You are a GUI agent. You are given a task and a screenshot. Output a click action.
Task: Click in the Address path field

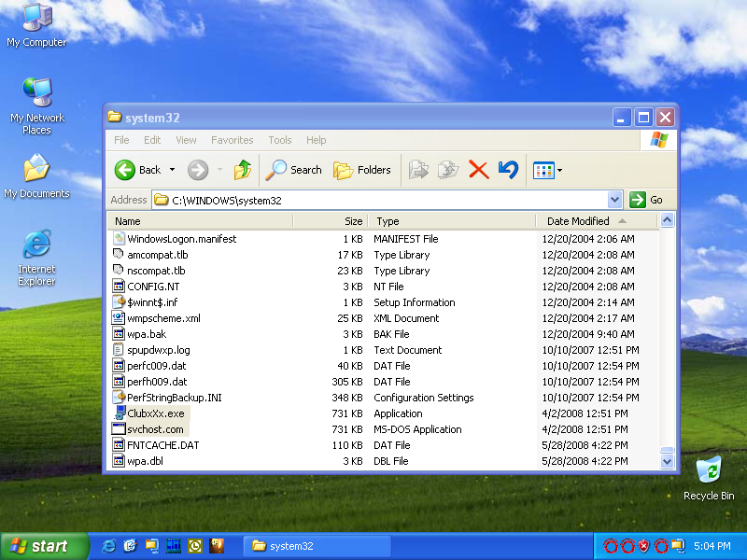(381, 200)
